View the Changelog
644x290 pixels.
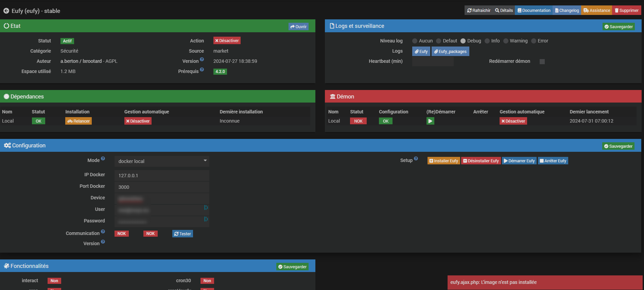pyautogui.click(x=567, y=11)
